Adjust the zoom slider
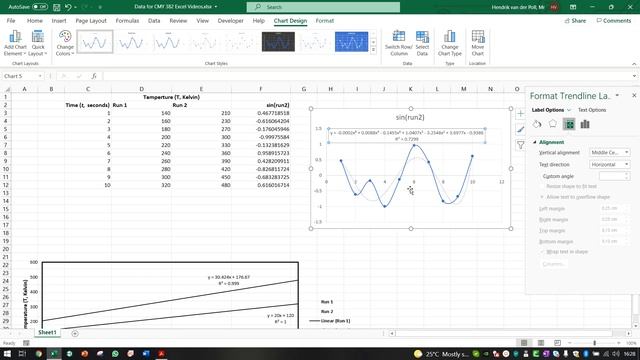640x360 pixels. pyautogui.click(x=594, y=343)
